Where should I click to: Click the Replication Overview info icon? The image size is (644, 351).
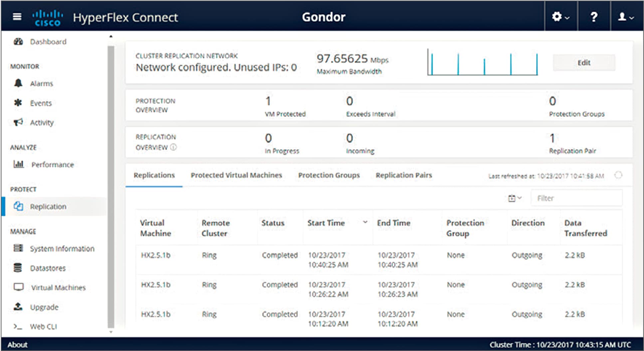click(173, 147)
